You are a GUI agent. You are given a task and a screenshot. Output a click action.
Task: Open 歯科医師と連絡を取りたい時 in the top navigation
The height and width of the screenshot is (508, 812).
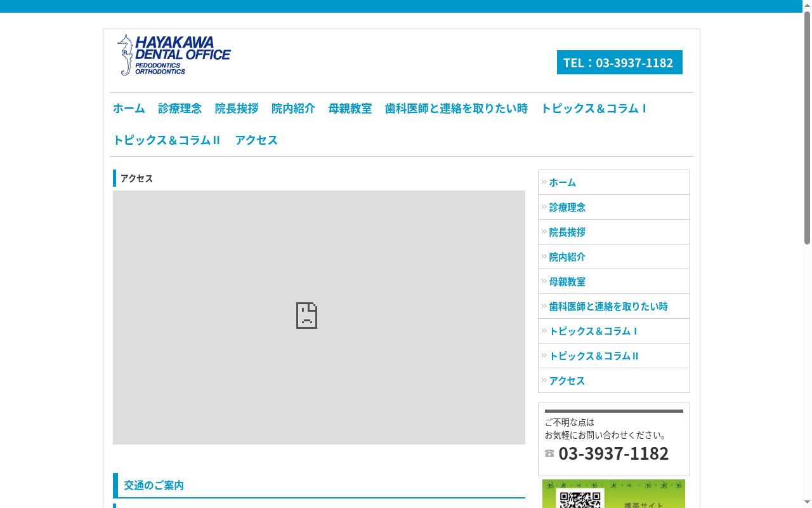coord(456,109)
